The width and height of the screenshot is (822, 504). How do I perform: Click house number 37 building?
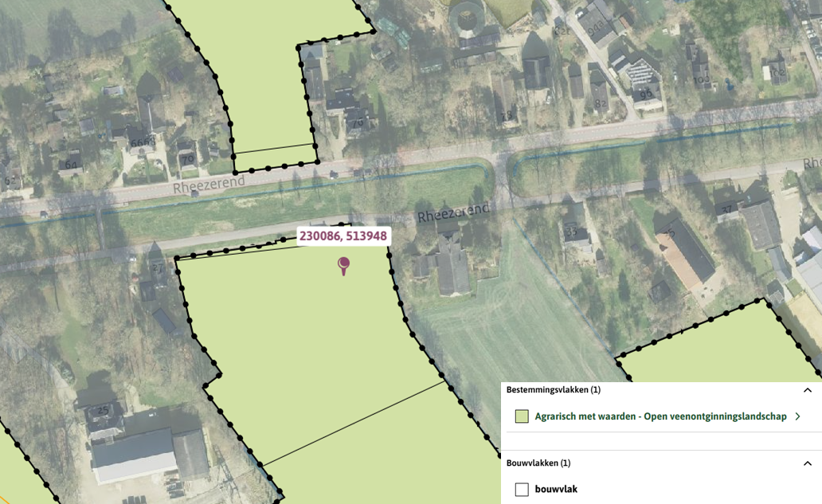tap(726, 210)
